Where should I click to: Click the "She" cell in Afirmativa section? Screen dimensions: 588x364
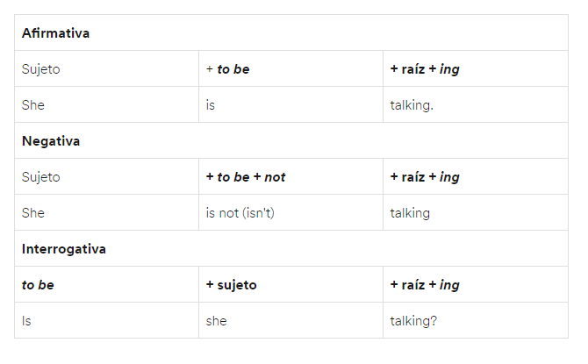click(33, 105)
